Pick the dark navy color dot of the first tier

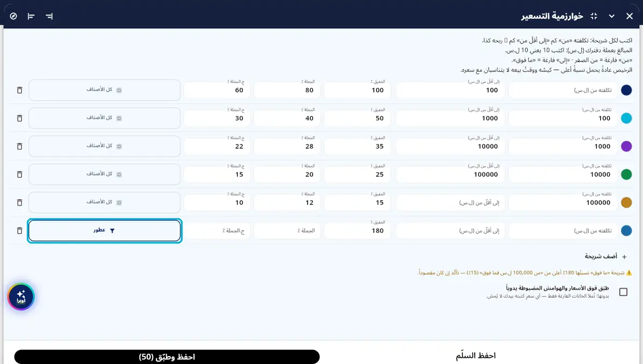[626, 90]
